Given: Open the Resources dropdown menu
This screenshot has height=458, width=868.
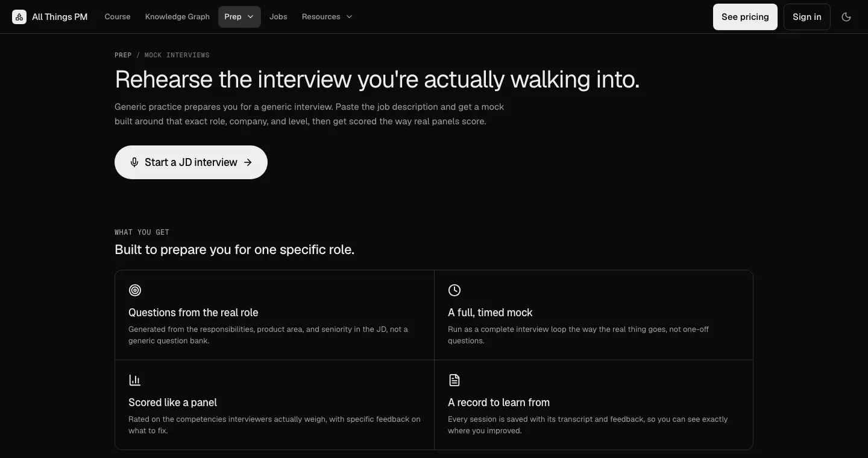Looking at the screenshot, I should 327,17.
